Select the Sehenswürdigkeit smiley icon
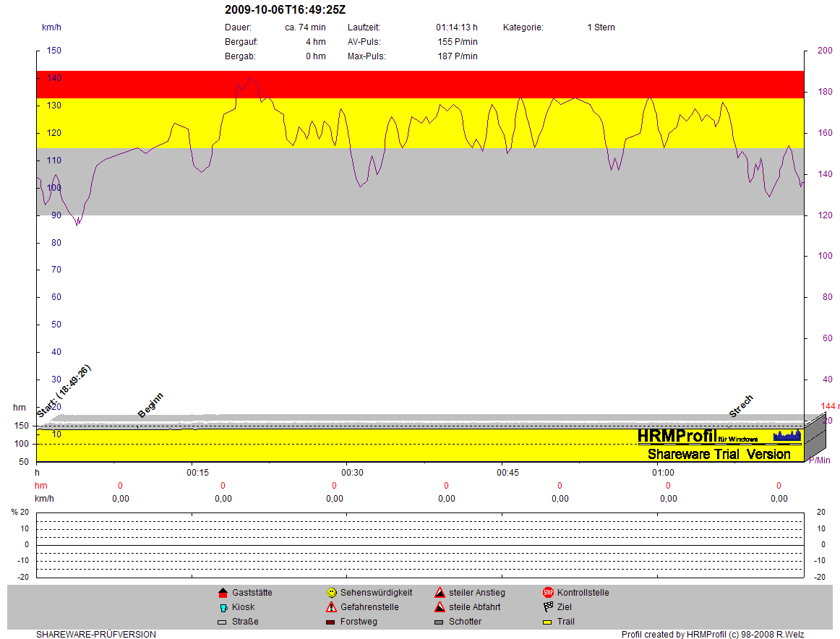840x639 pixels. point(331,593)
